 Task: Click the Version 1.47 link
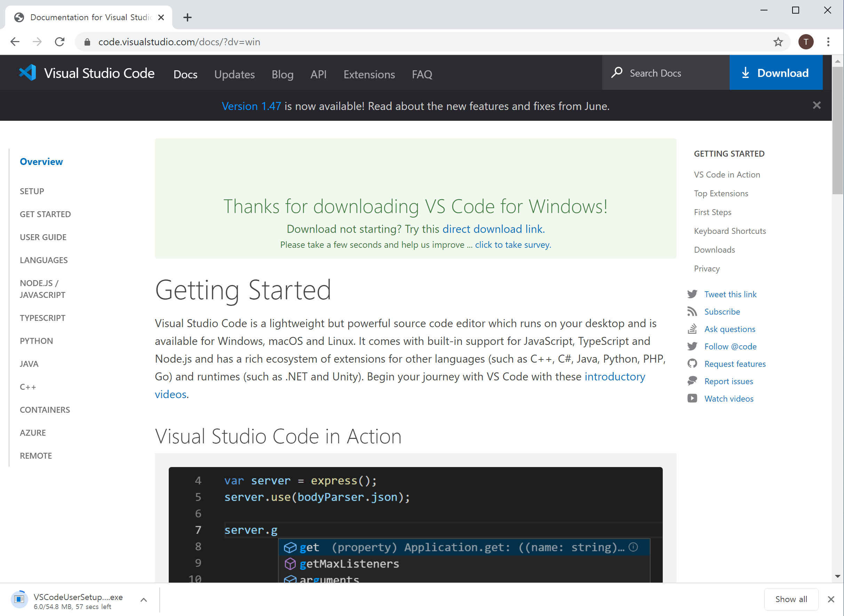point(251,106)
